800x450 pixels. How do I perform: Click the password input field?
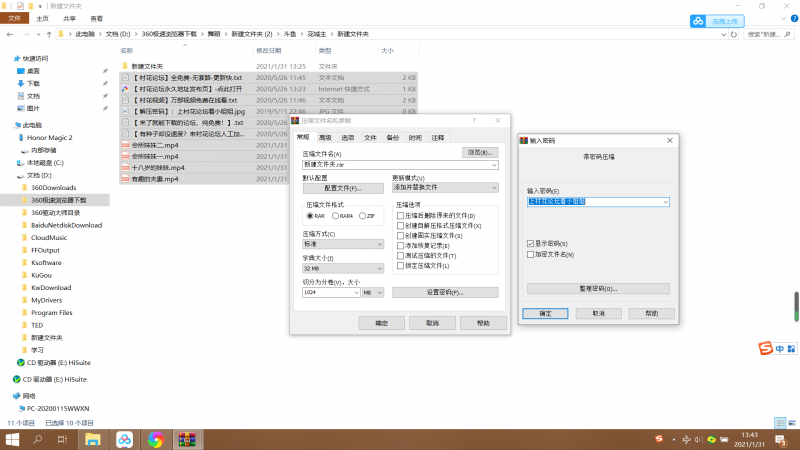[596, 201]
